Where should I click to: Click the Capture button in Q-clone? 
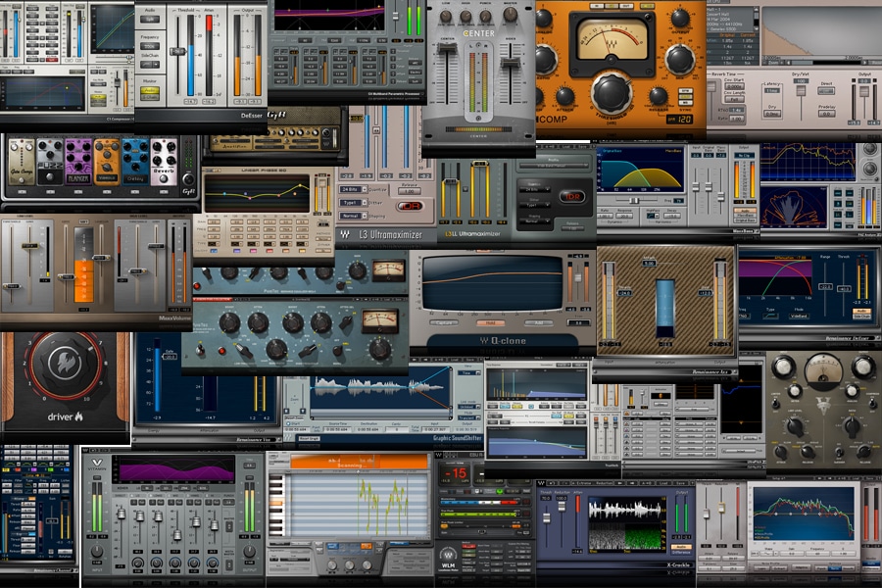443,323
